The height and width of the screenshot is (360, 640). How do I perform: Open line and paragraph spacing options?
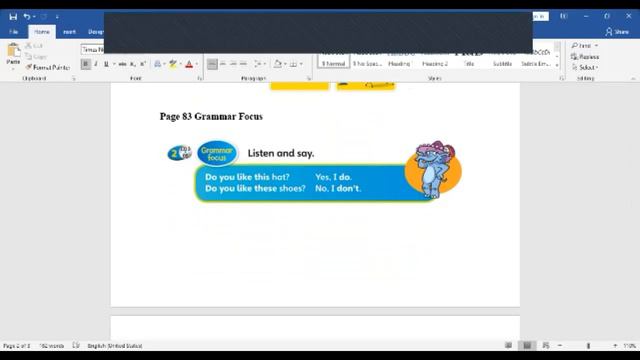259,64
